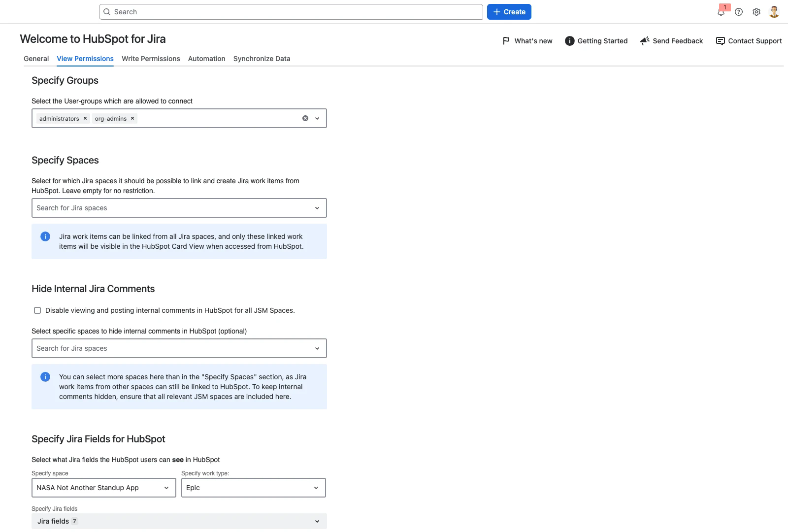The height and width of the screenshot is (532, 788).
Task: Open the Synchronize Data tab
Action: [262, 59]
